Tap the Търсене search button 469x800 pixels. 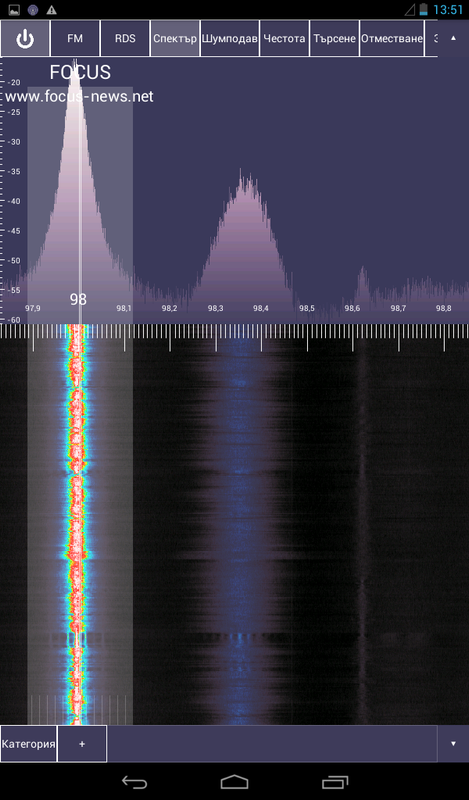334,39
